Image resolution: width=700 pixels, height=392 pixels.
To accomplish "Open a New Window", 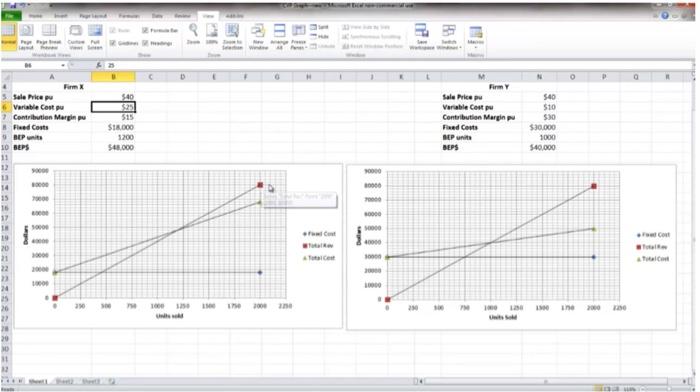I will pyautogui.click(x=258, y=36).
